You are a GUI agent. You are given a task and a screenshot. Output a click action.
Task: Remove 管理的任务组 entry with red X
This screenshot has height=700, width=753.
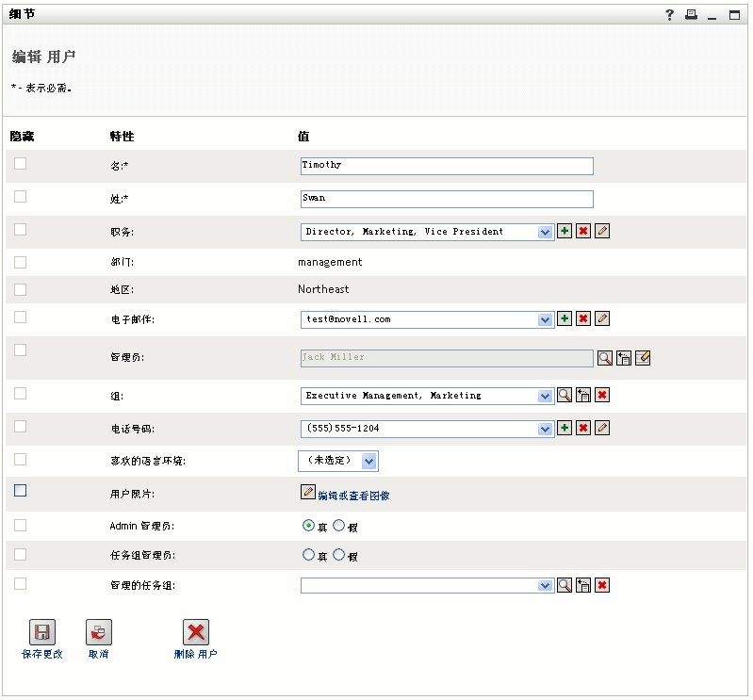point(602,585)
